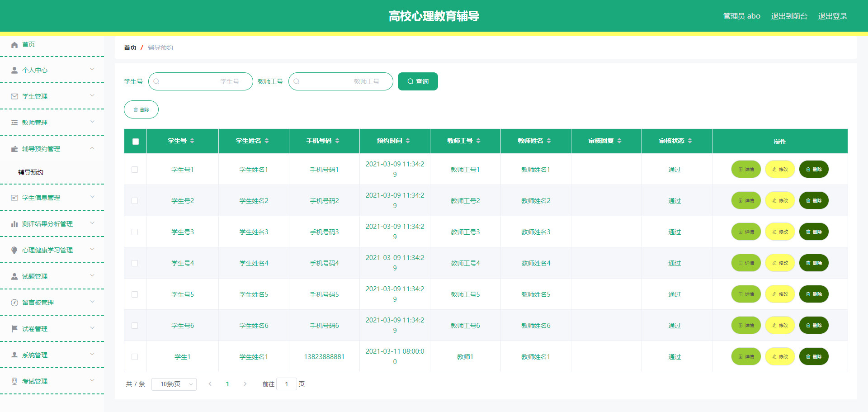
Task: Click the list icon beside 教师管理
Action: (14, 123)
